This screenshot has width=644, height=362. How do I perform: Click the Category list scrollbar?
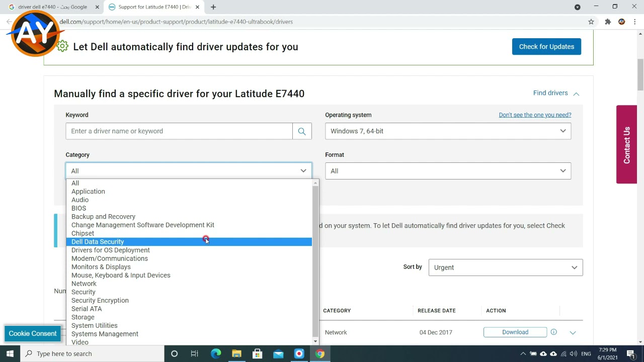pyautogui.click(x=315, y=262)
